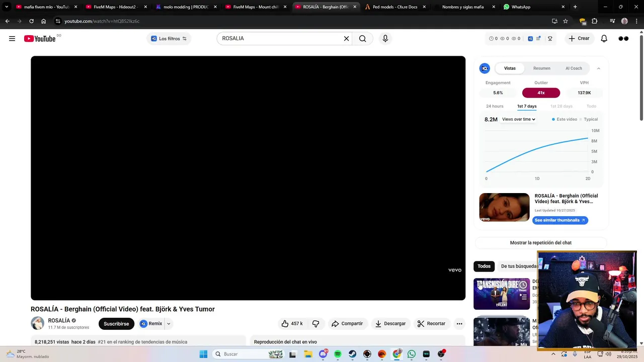The image size is (644, 362).
Task: Reload the page in browser toolbar
Action: click(x=31, y=21)
